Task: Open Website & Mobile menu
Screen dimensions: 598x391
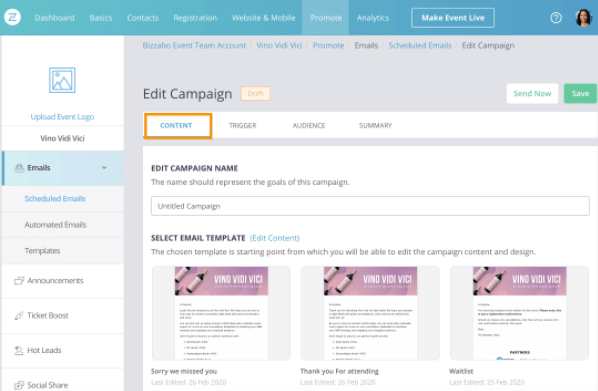Action: pos(264,18)
